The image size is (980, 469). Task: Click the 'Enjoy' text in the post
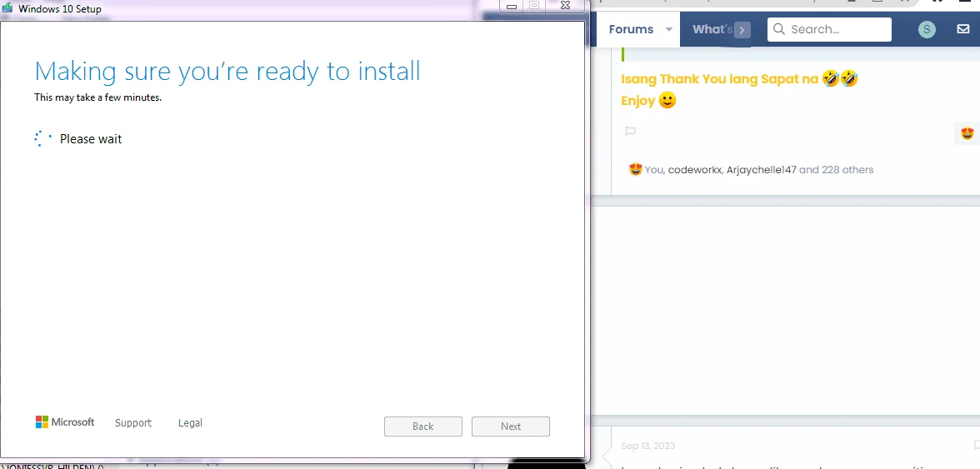coord(638,101)
